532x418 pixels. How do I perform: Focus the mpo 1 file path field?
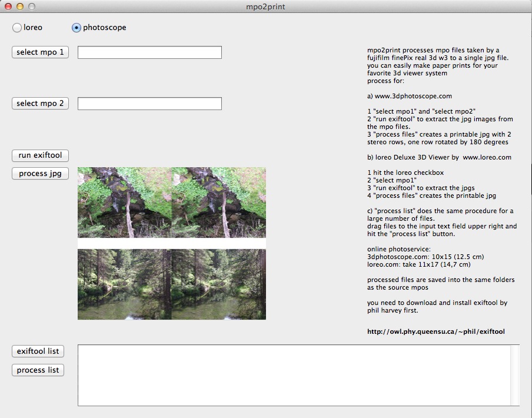click(x=149, y=52)
